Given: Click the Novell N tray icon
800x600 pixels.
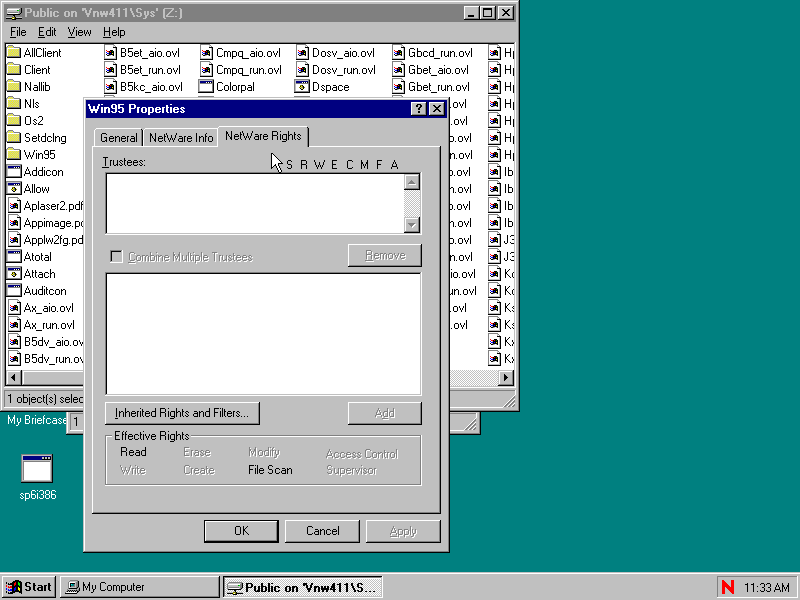Looking at the screenshot, I should point(728,587).
